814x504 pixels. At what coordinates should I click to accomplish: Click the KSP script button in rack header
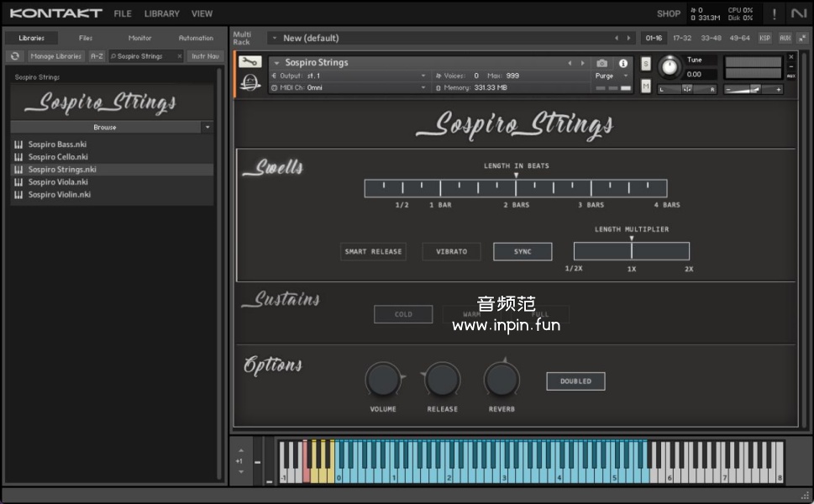(x=764, y=38)
